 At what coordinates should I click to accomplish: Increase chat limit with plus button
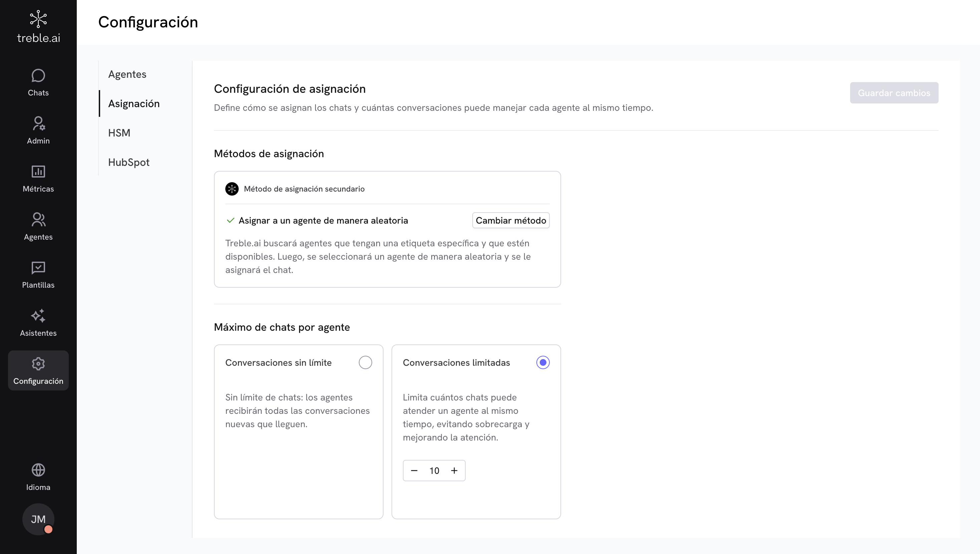click(x=454, y=471)
